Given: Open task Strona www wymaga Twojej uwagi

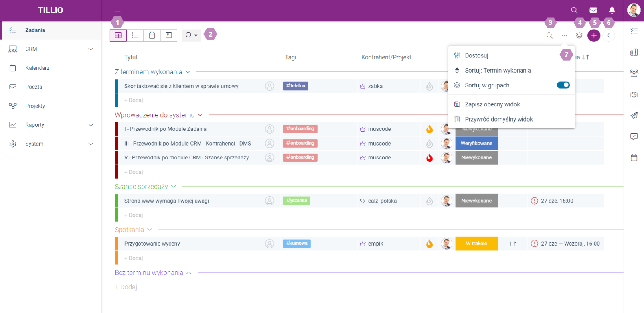Looking at the screenshot, I should (167, 201).
